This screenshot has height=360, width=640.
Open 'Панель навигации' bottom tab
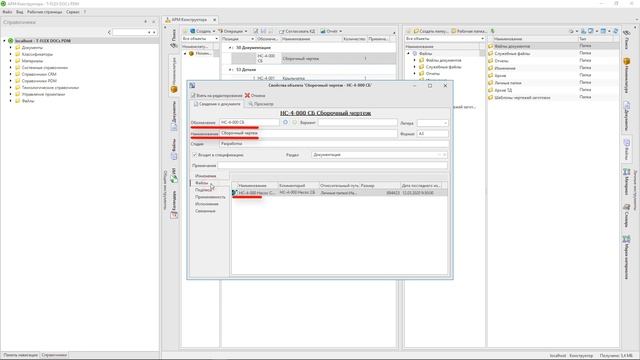[x=20, y=355]
